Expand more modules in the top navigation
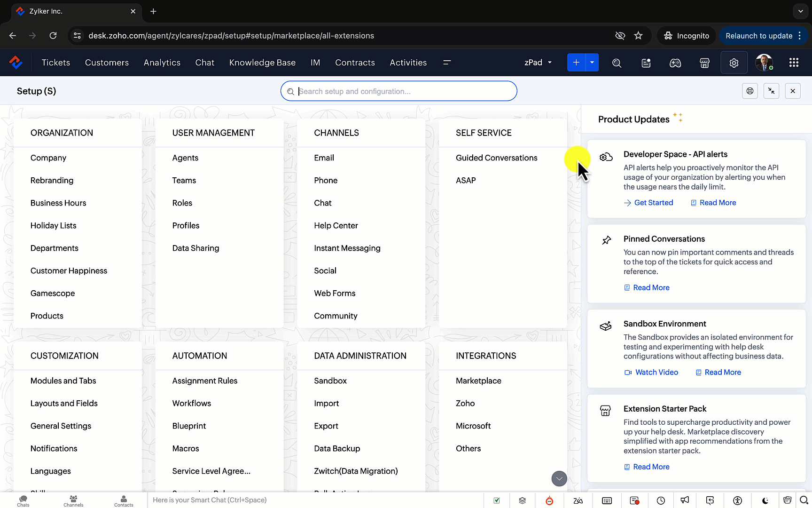The image size is (812, 508). pos(447,63)
